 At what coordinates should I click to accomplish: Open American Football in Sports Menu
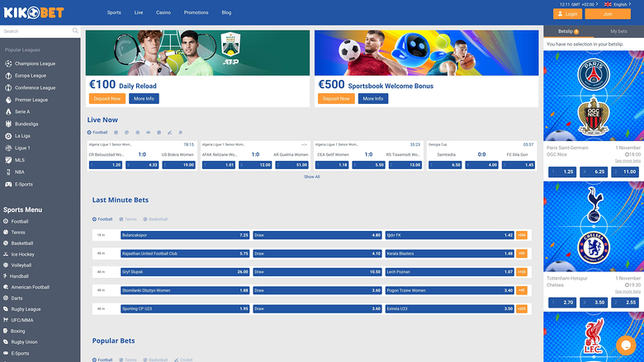(30, 287)
